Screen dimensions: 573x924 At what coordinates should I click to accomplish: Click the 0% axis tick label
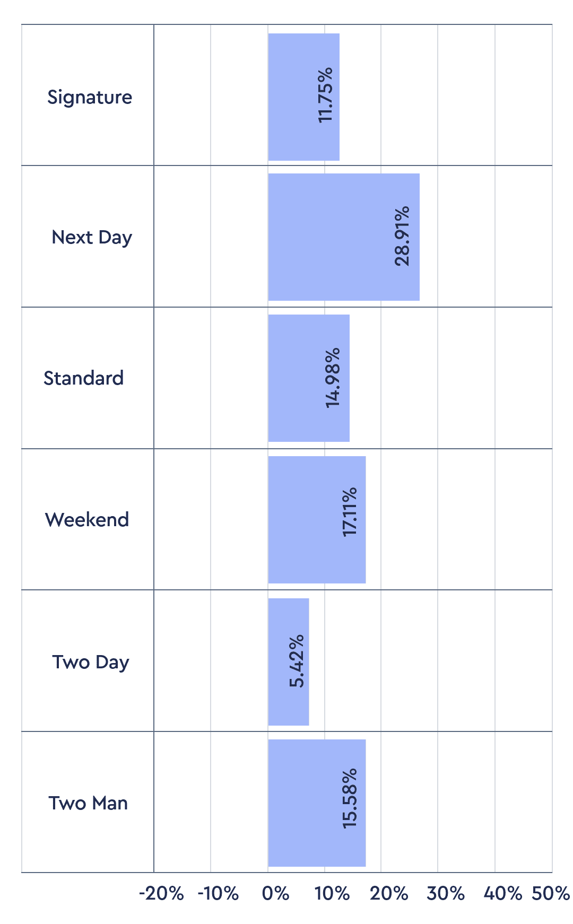[276, 894]
